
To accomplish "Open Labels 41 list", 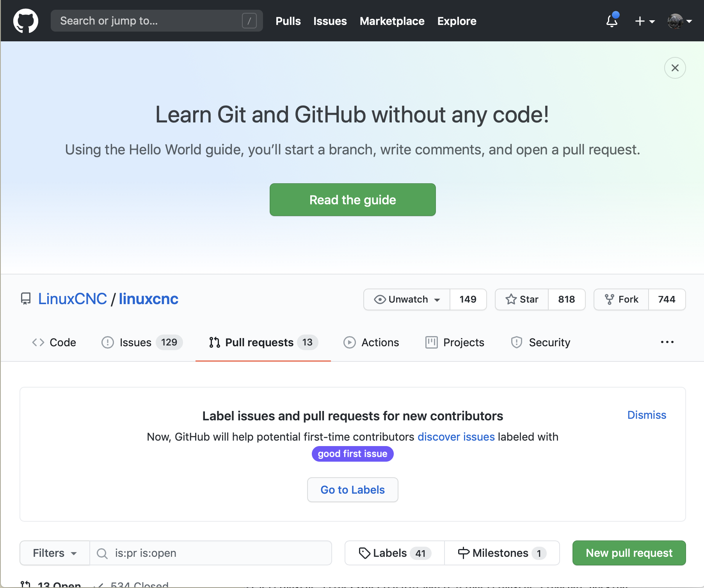I will click(x=395, y=553).
